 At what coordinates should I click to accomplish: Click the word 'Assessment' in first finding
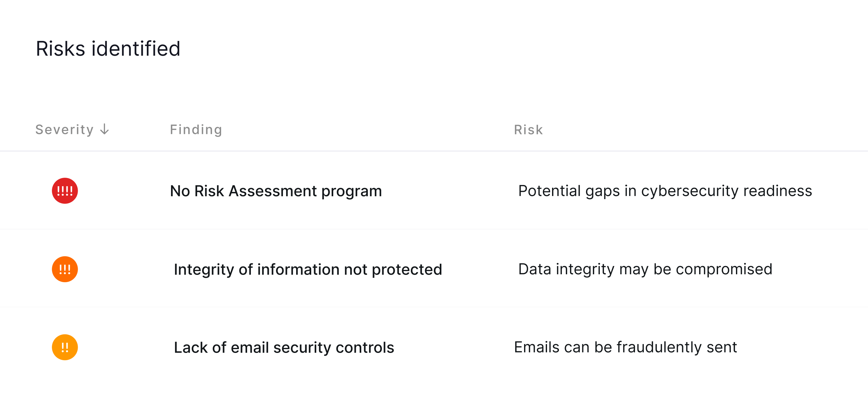273,191
